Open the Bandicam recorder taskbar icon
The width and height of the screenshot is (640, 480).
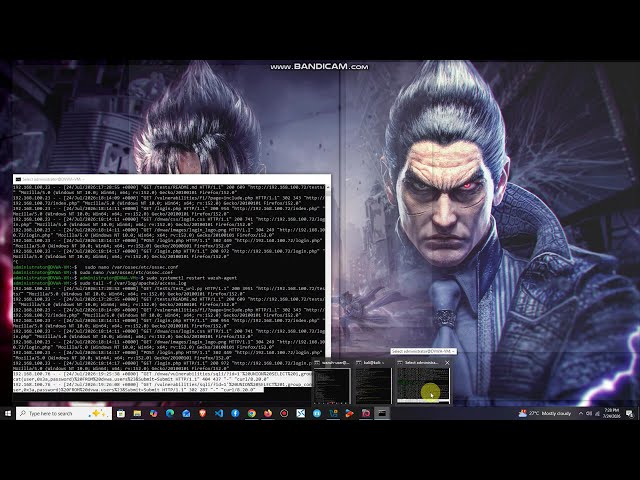click(284, 413)
